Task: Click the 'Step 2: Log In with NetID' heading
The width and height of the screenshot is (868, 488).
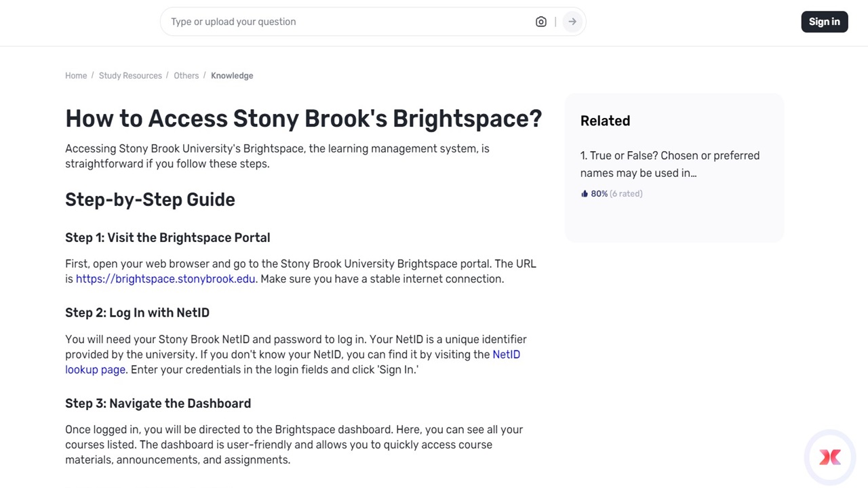Action: [137, 313]
